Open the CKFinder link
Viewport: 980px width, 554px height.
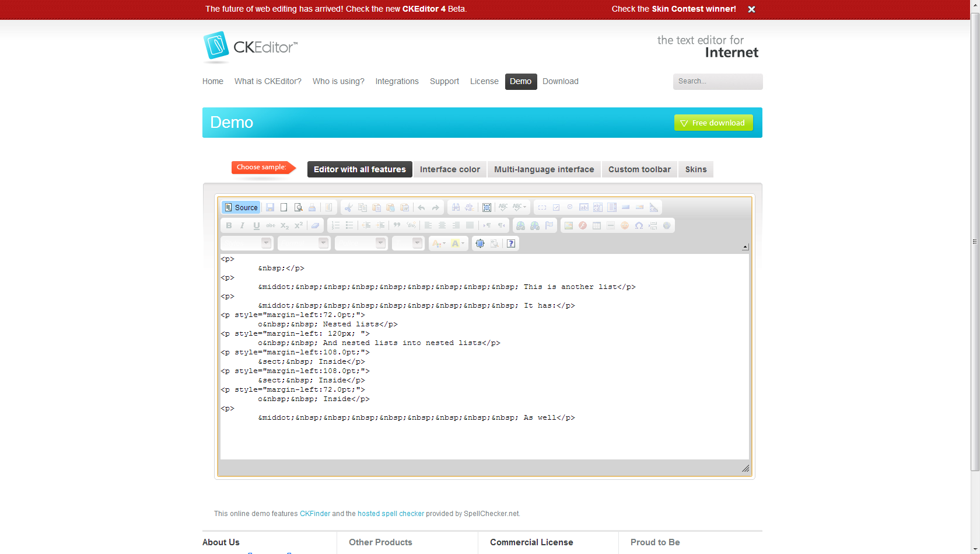[315, 514]
